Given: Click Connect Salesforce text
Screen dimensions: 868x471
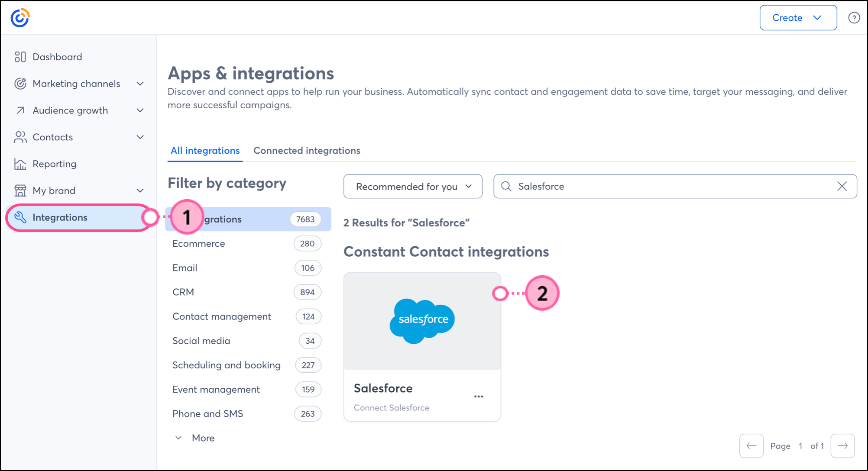Looking at the screenshot, I should [392, 408].
